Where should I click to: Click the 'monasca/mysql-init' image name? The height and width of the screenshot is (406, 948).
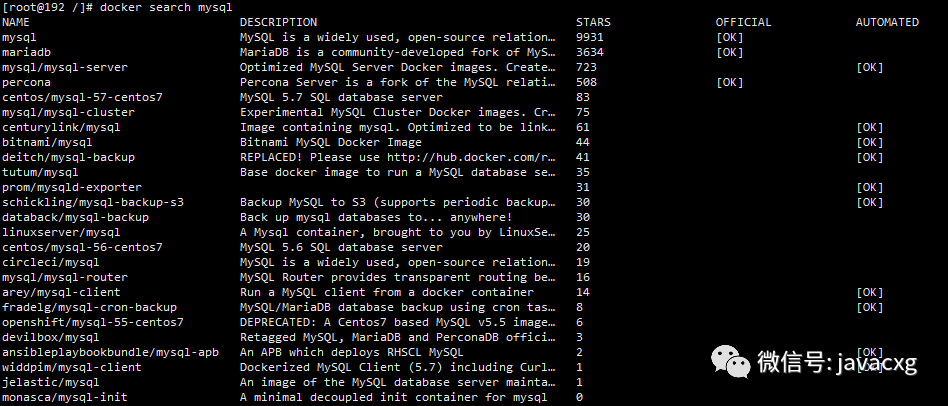tap(65, 397)
